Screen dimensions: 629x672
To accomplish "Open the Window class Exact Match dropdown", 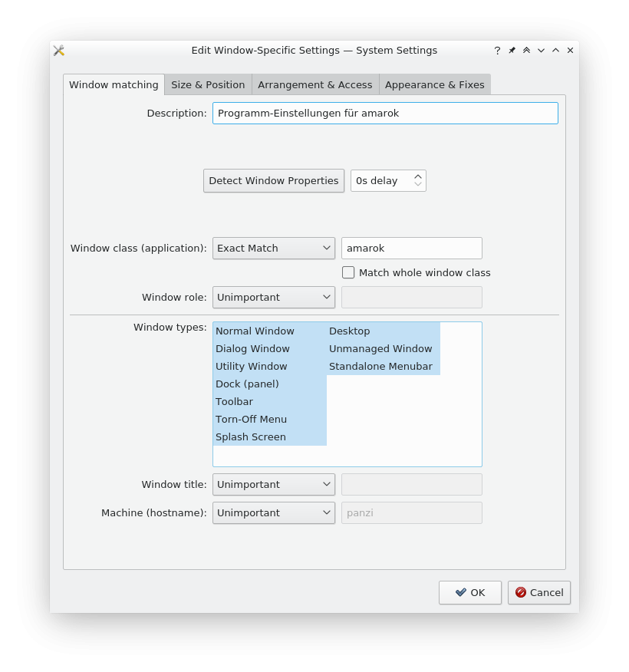I will pyautogui.click(x=274, y=248).
